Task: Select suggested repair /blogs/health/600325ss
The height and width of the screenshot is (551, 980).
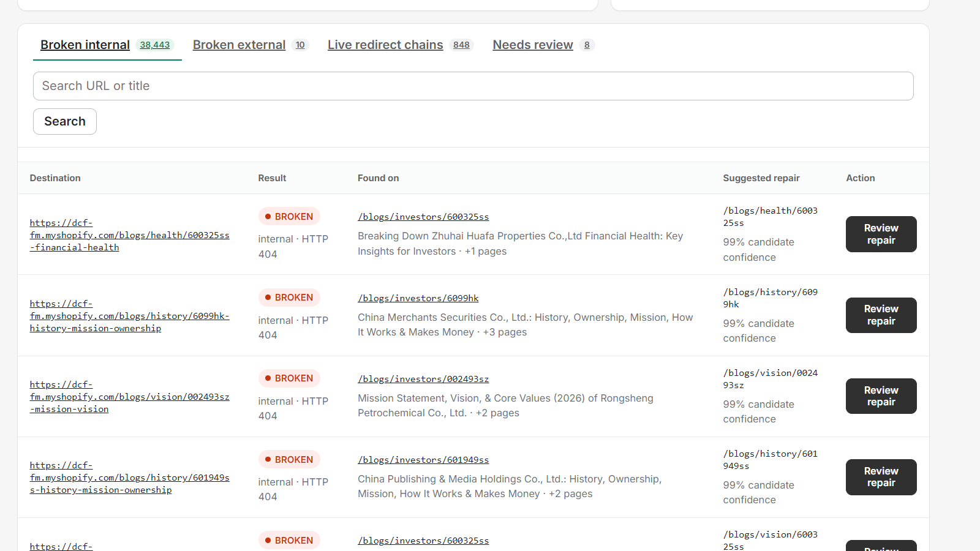Action: pos(771,217)
